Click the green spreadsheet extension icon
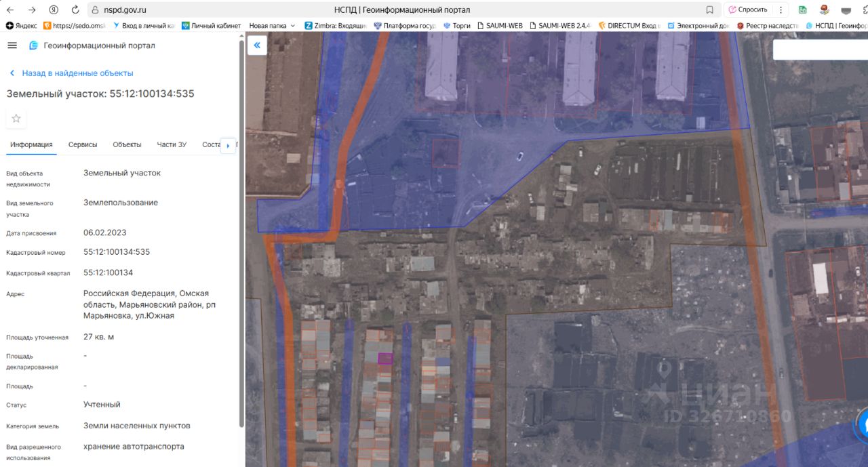The width and height of the screenshot is (868, 467). click(803, 10)
